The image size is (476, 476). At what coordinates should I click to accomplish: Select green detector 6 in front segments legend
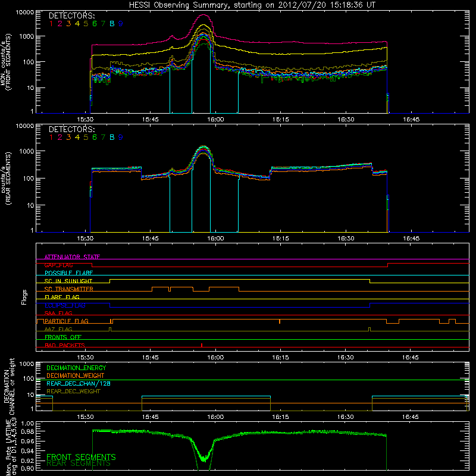(95, 24)
